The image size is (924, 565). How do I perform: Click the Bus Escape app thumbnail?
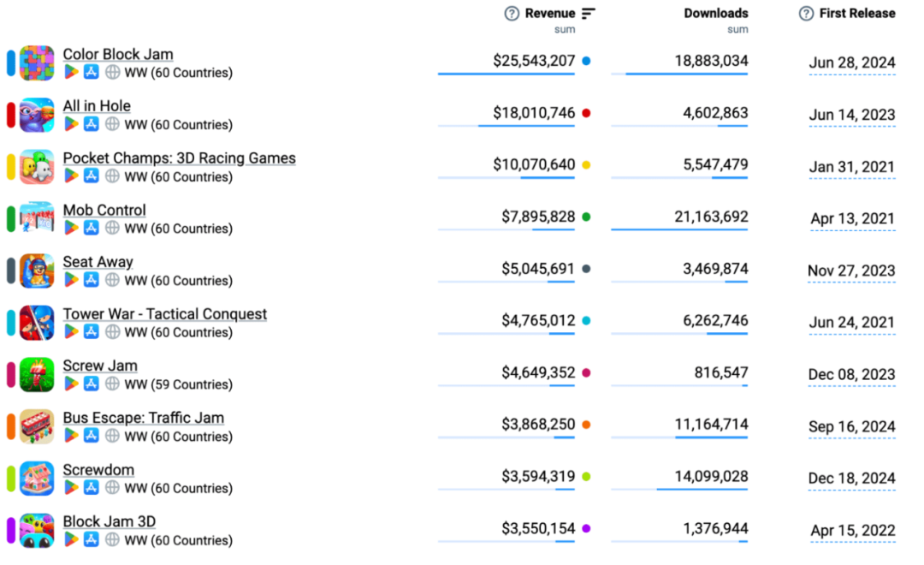click(37, 426)
